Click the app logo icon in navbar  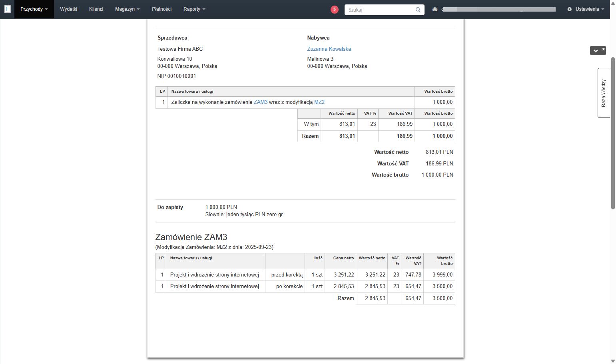(7, 8)
